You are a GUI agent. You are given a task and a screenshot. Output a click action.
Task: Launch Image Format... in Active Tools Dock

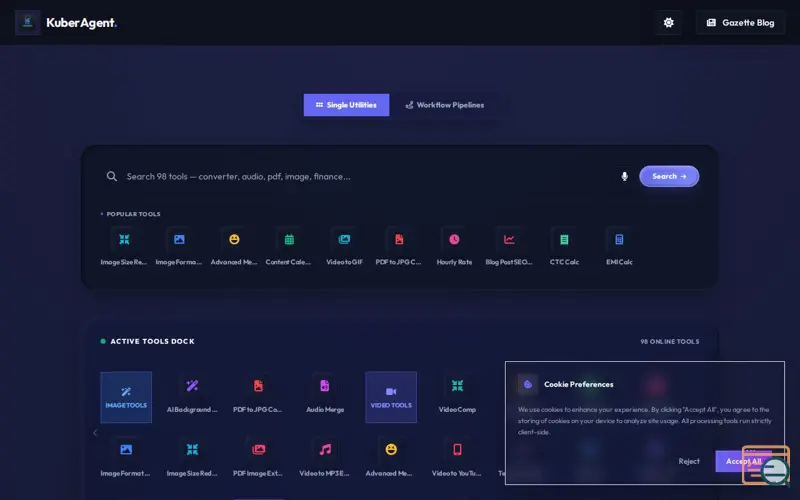126,459
